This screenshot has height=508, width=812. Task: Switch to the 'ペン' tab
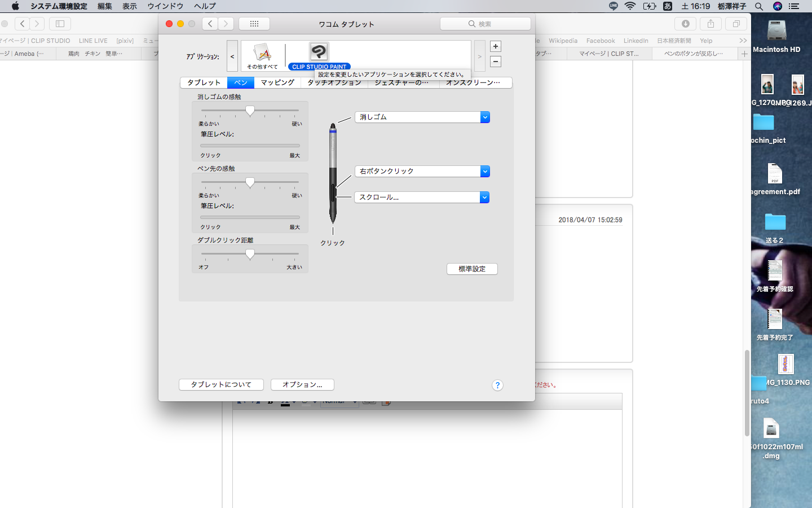tap(241, 82)
